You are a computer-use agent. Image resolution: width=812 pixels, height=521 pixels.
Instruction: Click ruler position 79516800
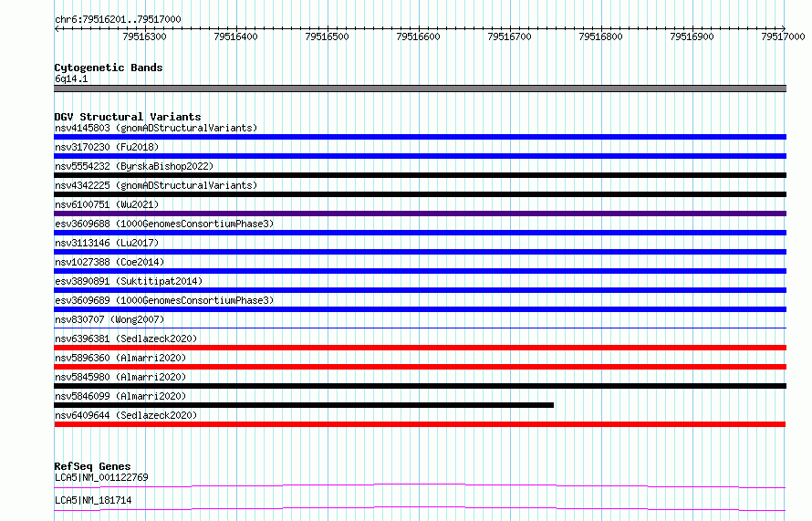601,36
